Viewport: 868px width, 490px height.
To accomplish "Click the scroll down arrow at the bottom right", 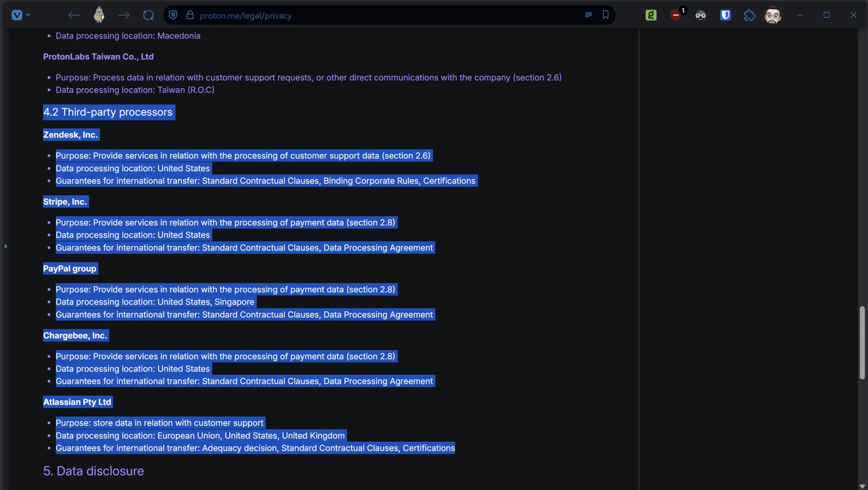I will point(862,486).
